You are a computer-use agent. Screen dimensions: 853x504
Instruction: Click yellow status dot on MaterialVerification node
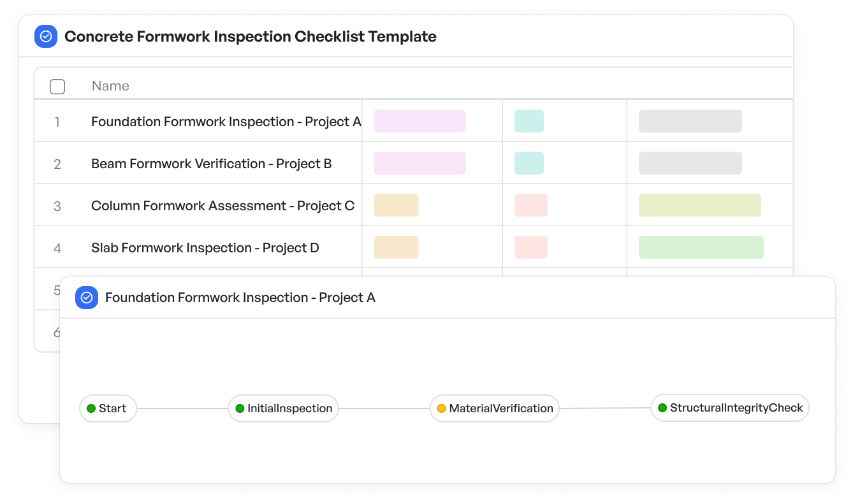[x=441, y=408]
